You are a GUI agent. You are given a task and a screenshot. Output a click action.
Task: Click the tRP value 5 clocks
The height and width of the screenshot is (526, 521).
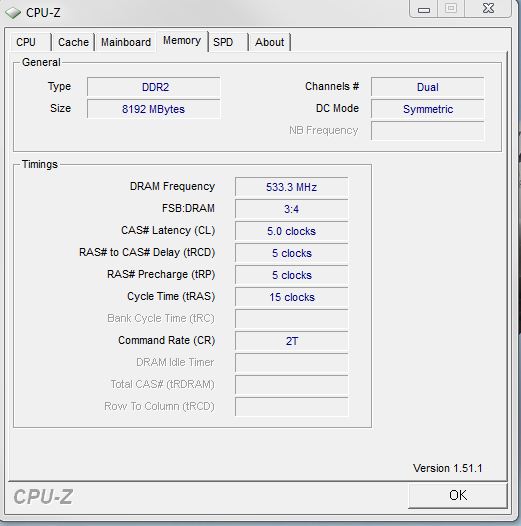[291, 275]
